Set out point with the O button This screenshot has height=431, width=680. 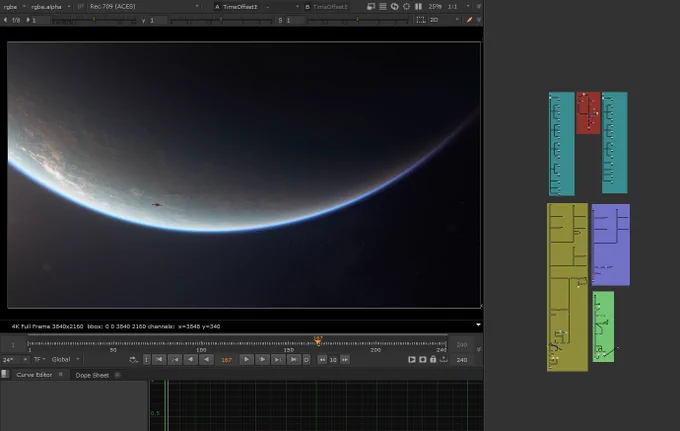307,360
